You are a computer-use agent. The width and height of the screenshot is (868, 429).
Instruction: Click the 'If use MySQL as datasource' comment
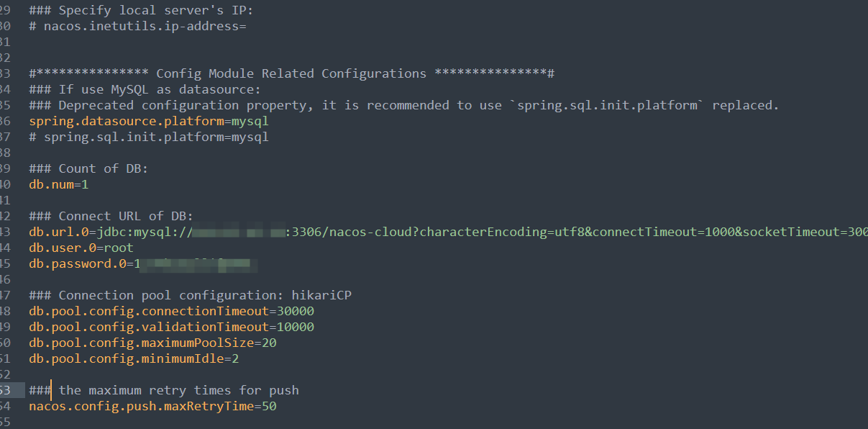point(145,89)
